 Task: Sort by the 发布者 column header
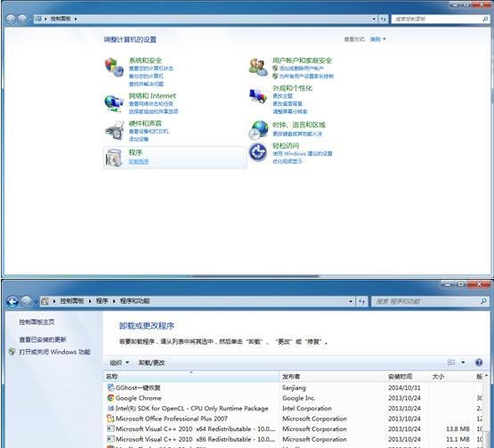pos(332,376)
